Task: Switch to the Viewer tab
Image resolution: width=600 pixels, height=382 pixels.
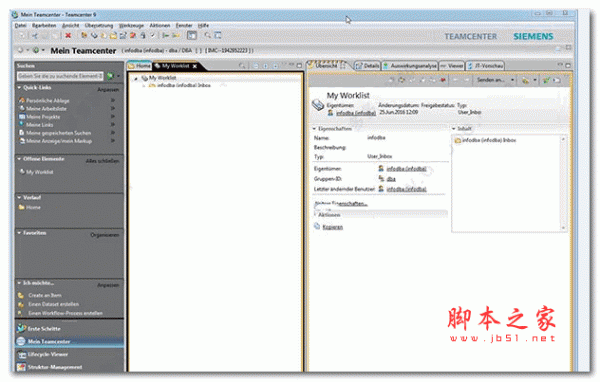Action: pos(452,66)
